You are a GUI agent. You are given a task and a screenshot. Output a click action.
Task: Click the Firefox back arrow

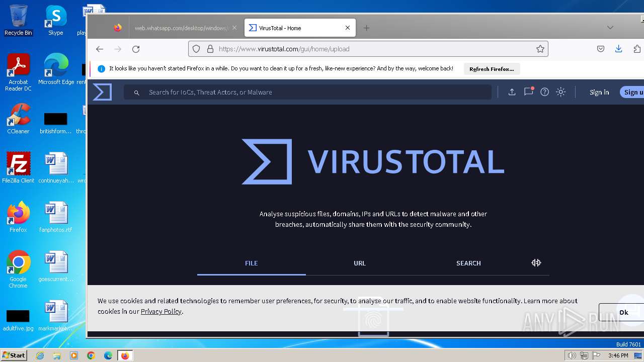pos(100,49)
